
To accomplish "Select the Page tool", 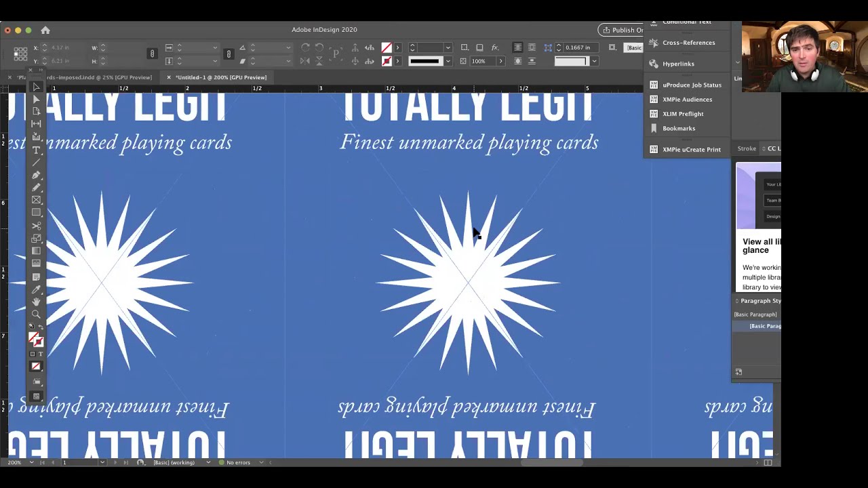I will click(x=36, y=111).
